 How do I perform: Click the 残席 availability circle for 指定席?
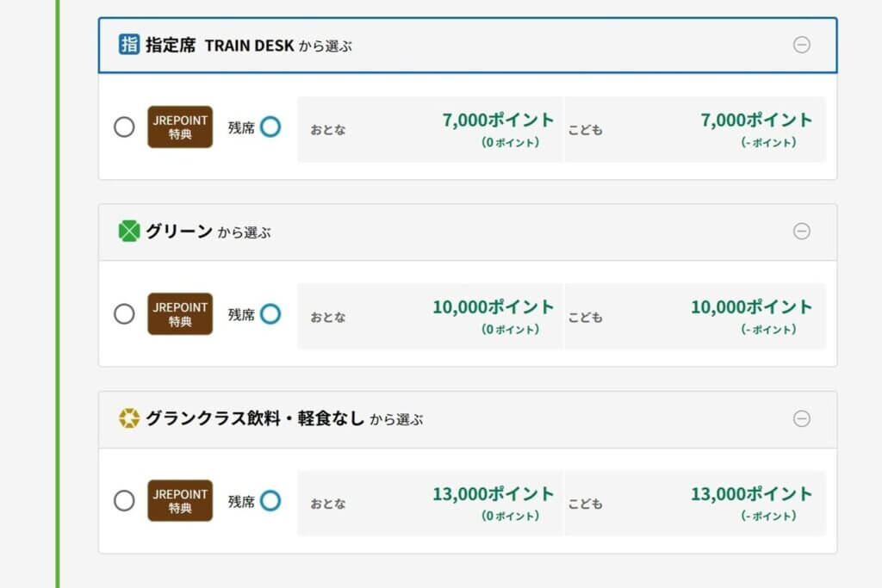pos(270,127)
